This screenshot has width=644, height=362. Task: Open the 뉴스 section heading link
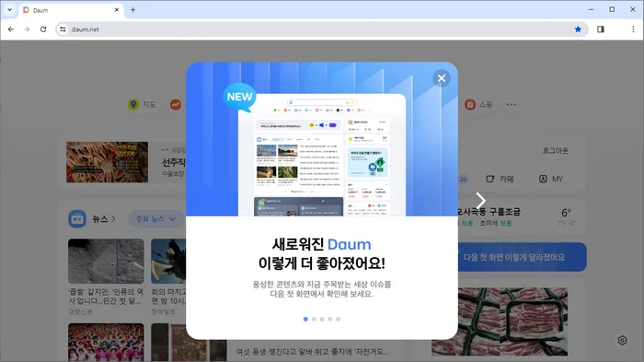(103, 219)
